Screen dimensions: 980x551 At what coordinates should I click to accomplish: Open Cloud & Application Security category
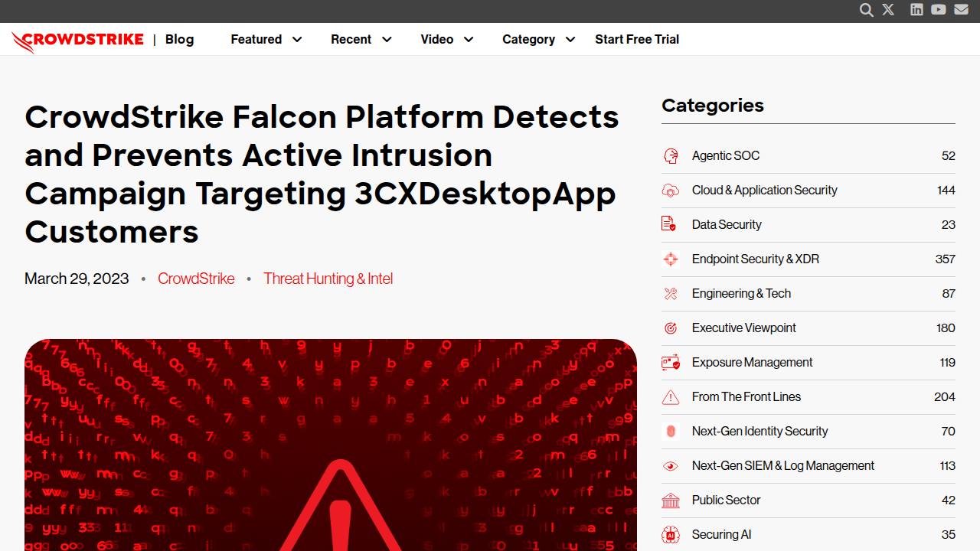tap(765, 190)
